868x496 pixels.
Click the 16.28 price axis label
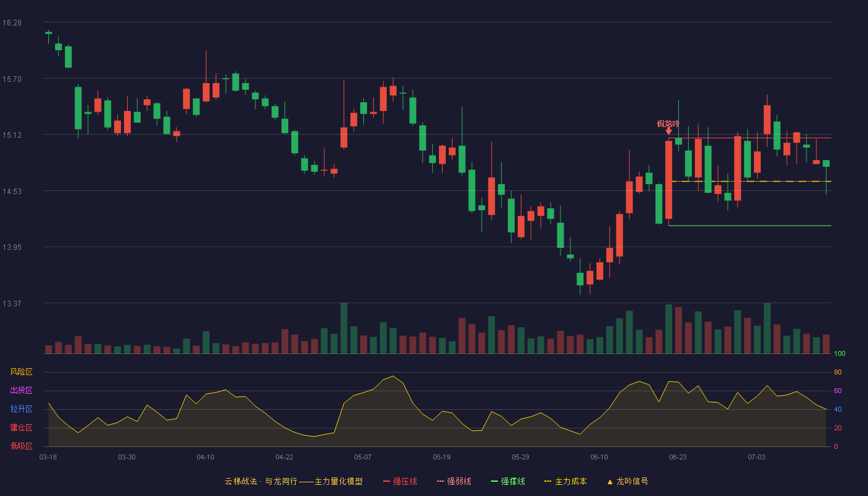click(x=12, y=23)
